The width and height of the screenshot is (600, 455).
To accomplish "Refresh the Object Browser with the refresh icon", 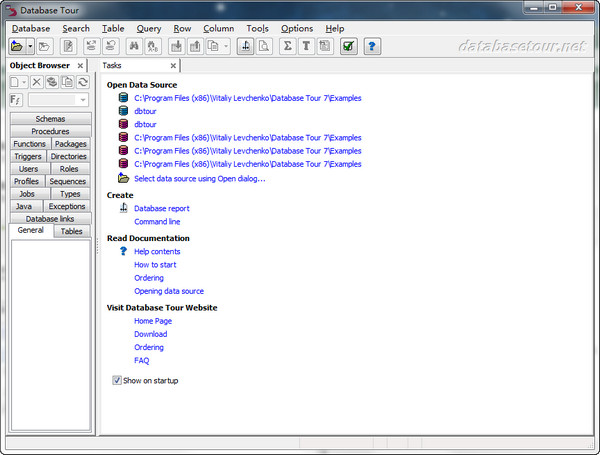I will [82, 82].
